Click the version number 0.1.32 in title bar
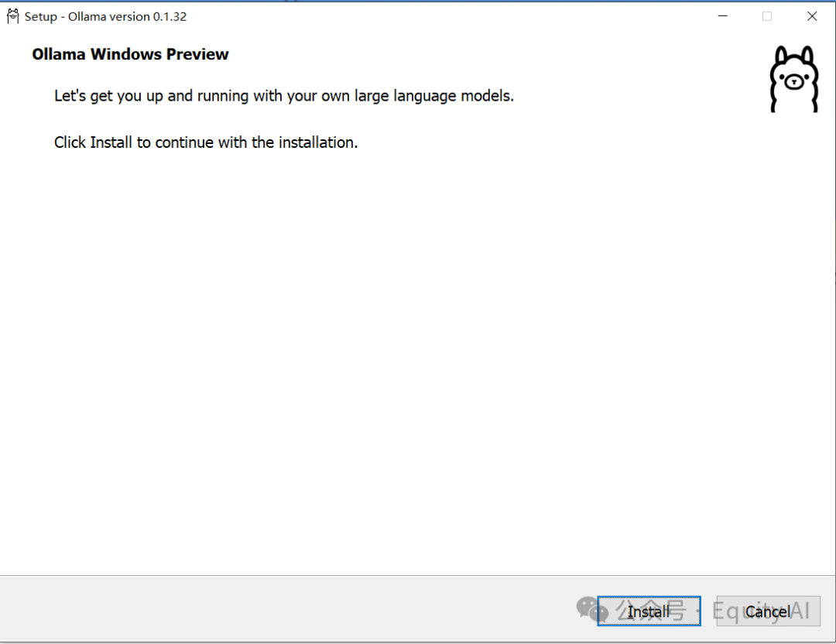This screenshot has height=644, width=836. pos(171,16)
